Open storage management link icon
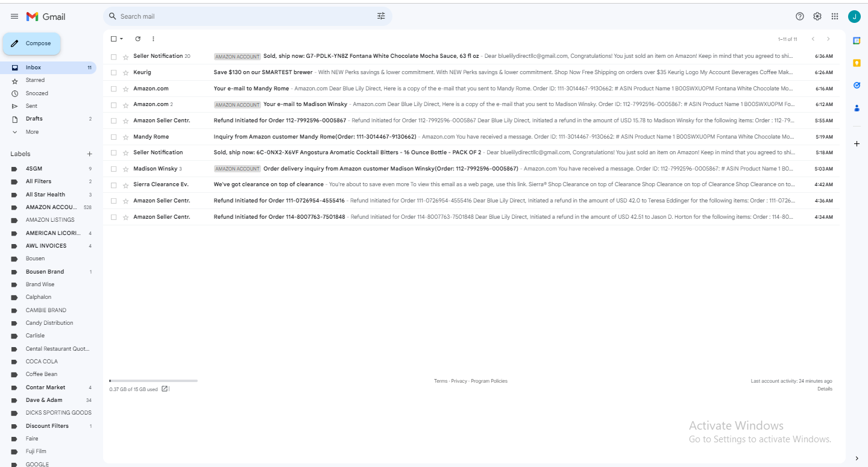The image size is (868, 467). click(x=165, y=389)
